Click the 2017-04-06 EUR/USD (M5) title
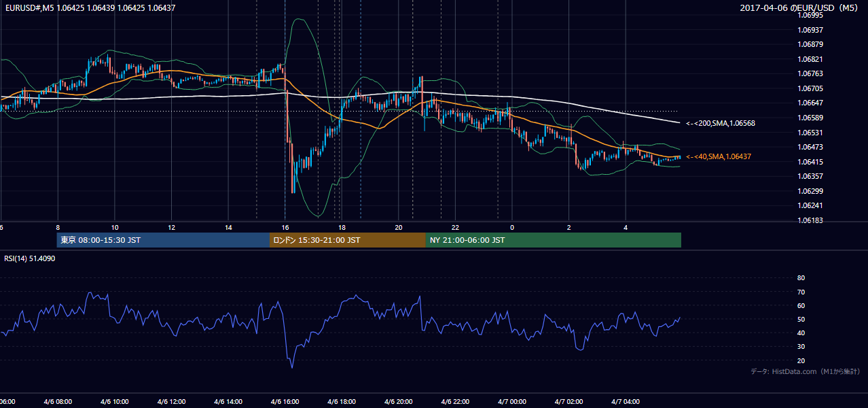 [800, 7]
